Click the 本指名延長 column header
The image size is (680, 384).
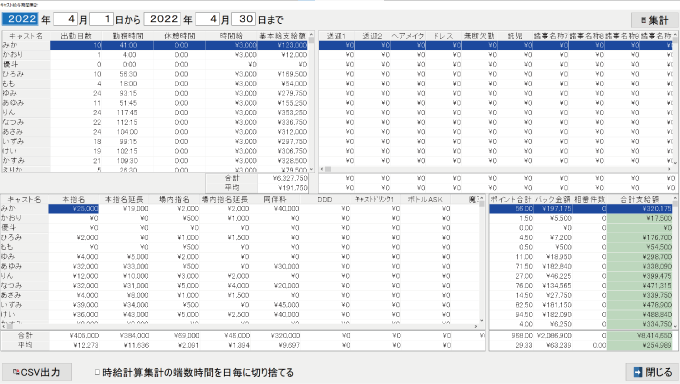[x=124, y=199]
